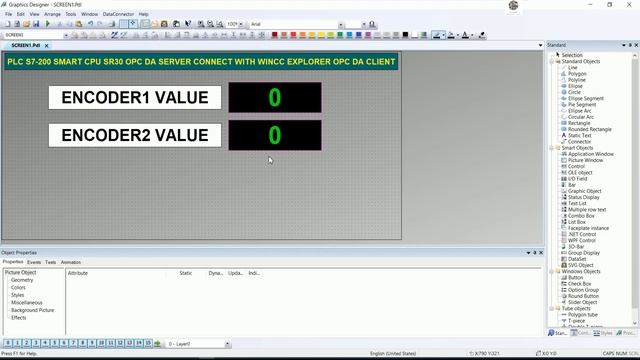
Task: Select the Button windows object
Action: pyautogui.click(x=576, y=277)
